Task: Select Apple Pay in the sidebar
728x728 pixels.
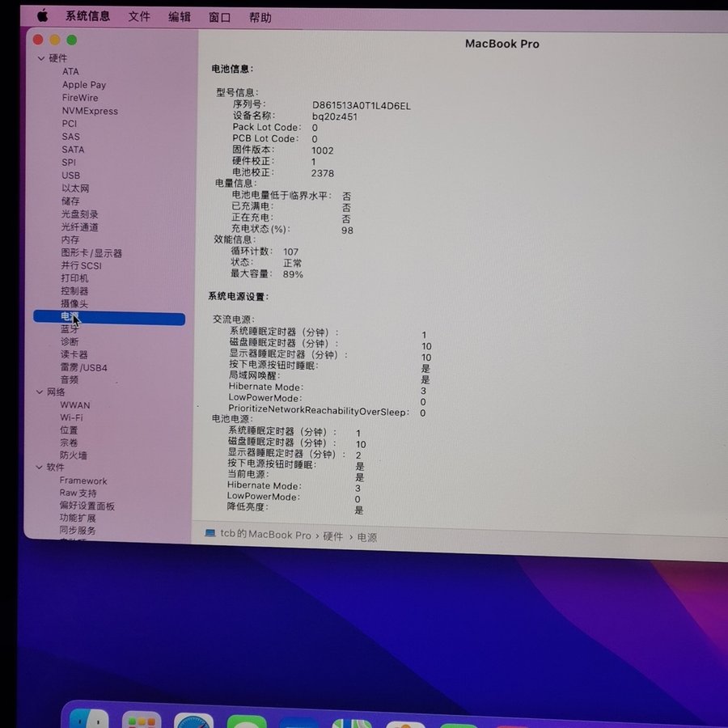Action: (84, 84)
